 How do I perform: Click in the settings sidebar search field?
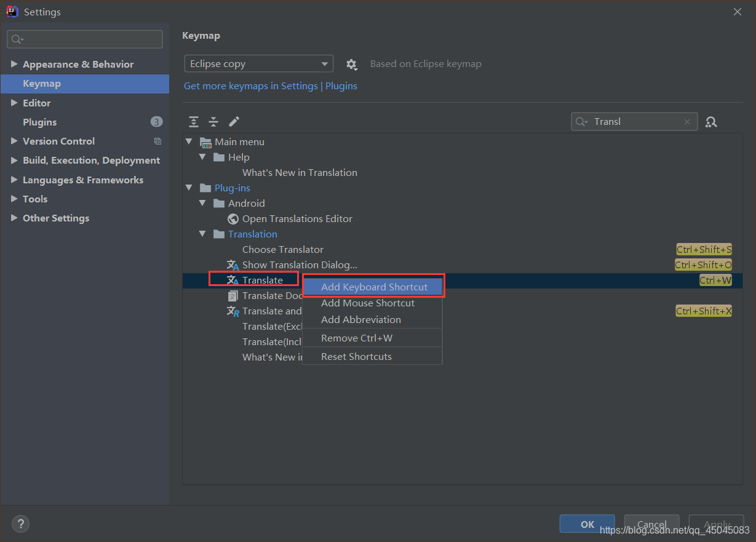[85, 39]
